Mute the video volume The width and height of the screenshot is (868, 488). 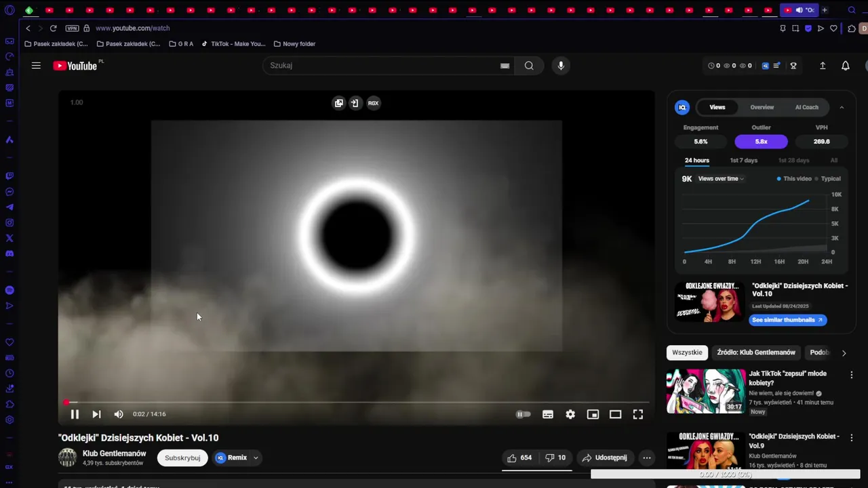(x=119, y=414)
